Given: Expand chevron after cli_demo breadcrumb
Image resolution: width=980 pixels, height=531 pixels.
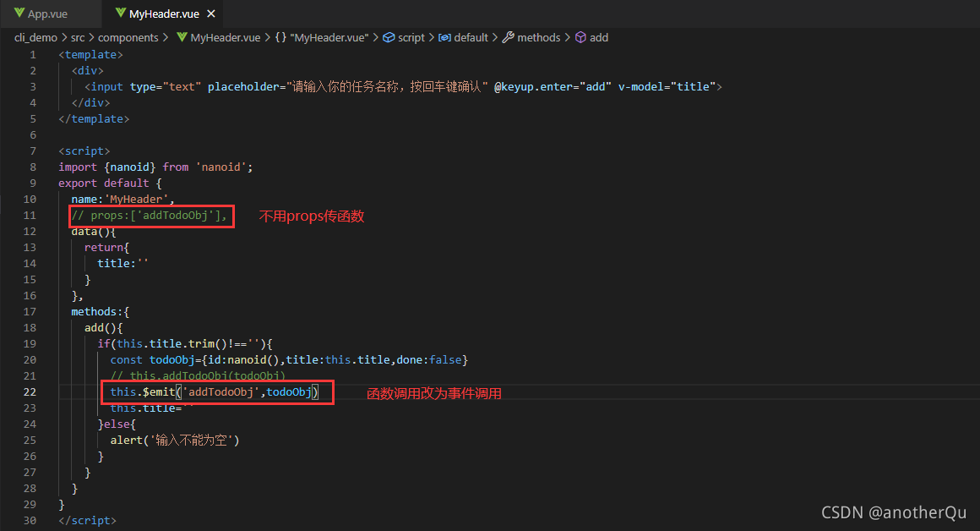Looking at the screenshot, I should [x=63, y=37].
